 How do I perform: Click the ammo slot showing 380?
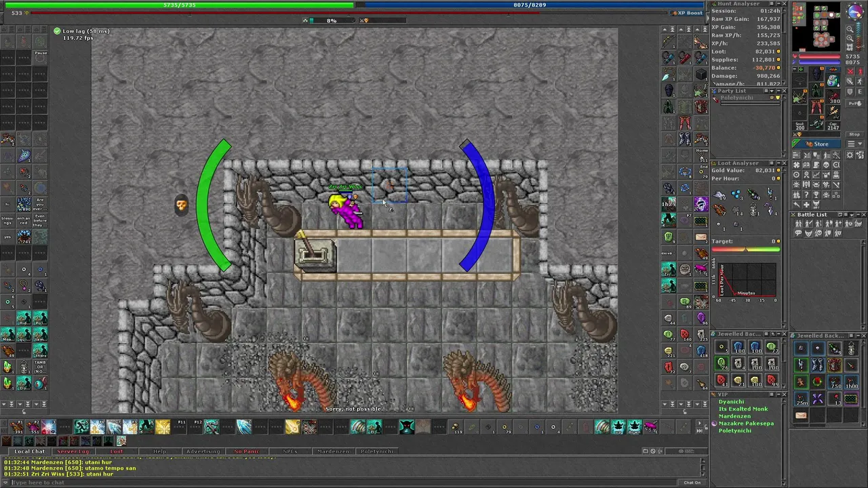[x=833, y=96]
